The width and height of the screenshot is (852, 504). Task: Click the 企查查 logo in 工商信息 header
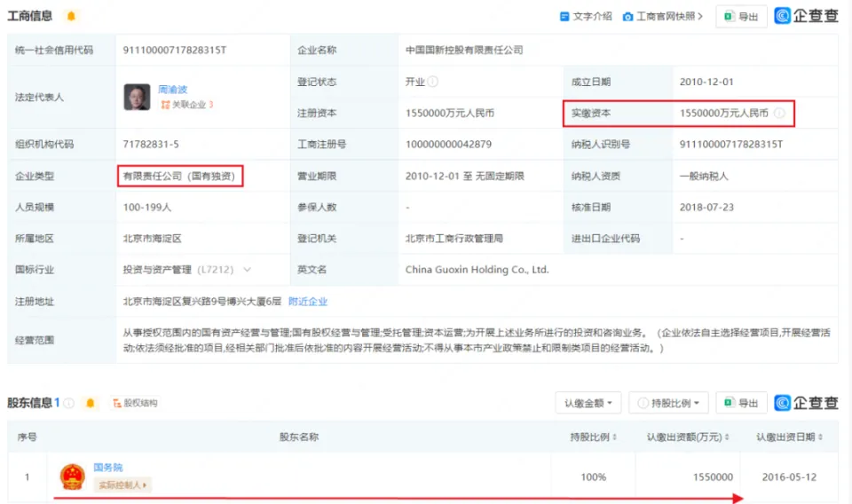point(806,16)
